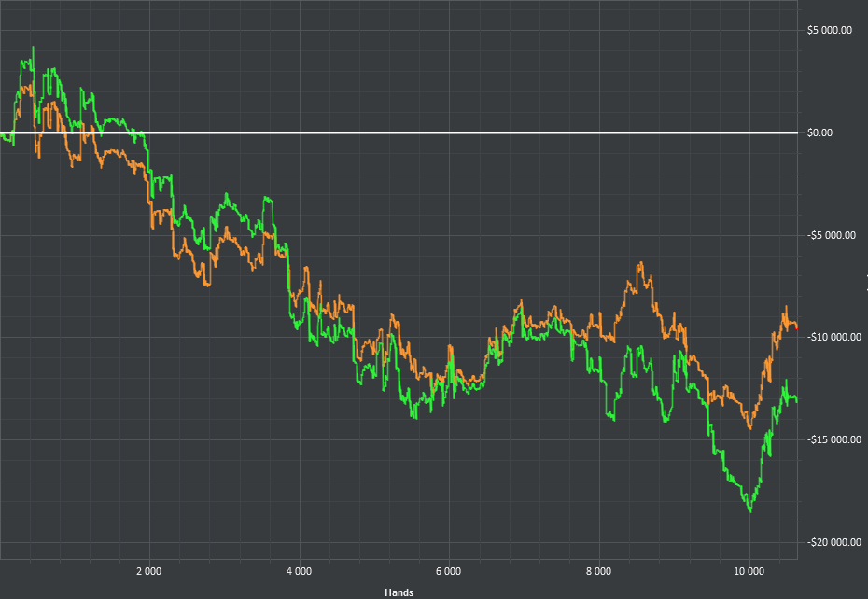Click the $5 000.00 y-axis label
Screen dimensions: 868x599
[x=829, y=31]
